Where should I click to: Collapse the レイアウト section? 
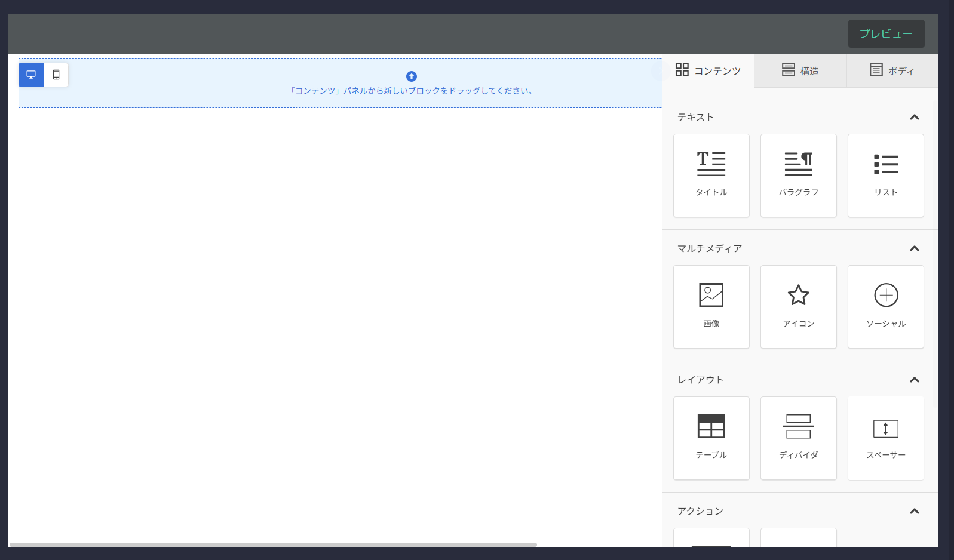(914, 380)
